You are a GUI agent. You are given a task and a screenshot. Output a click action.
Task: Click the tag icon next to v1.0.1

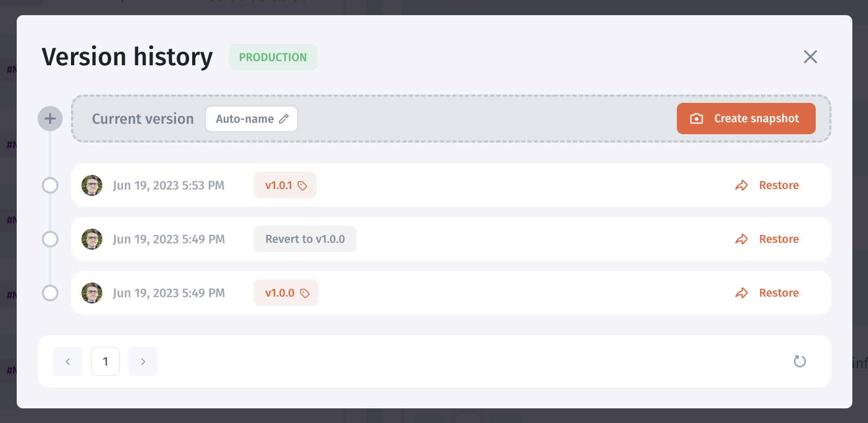302,185
